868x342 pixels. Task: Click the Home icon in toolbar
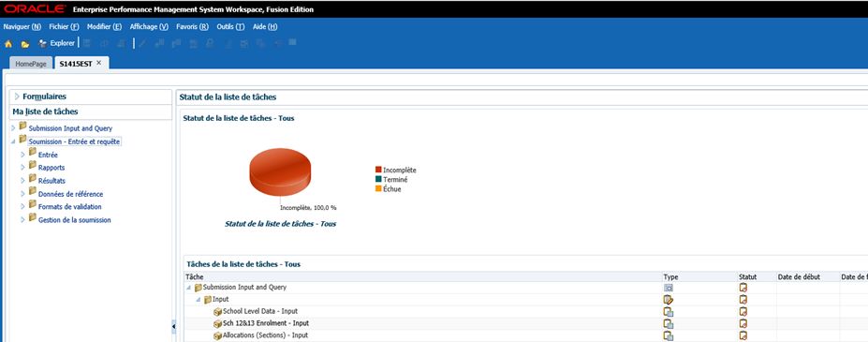point(8,44)
